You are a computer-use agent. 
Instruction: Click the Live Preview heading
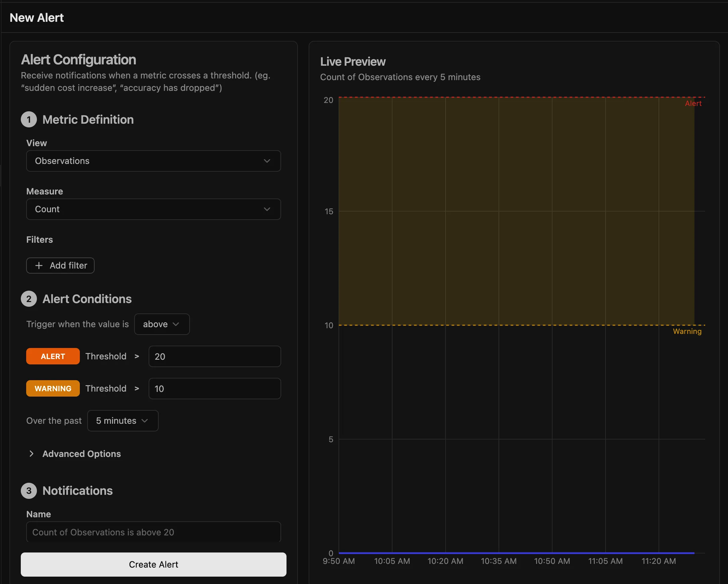coord(353,62)
